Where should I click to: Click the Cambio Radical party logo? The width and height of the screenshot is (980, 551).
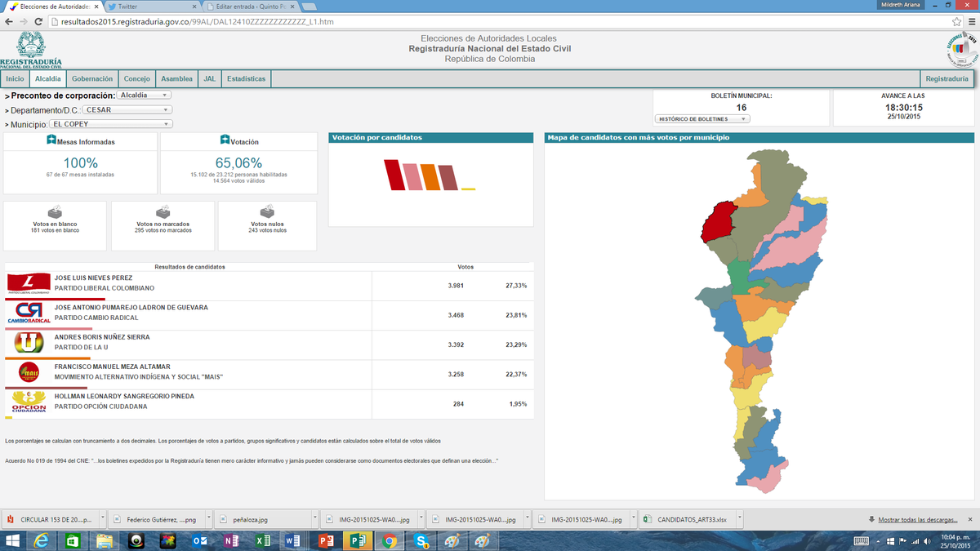click(28, 313)
